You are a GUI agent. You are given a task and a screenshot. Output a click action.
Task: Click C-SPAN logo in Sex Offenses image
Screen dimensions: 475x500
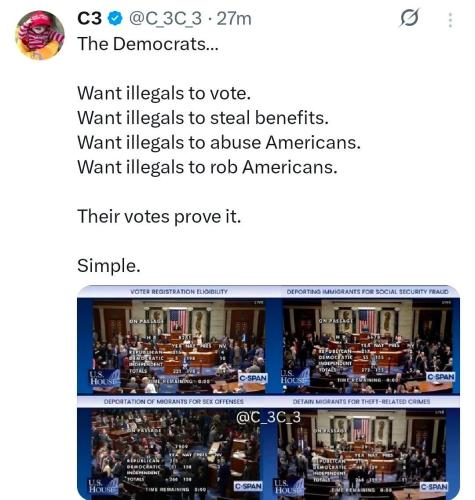(x=248, y=486)
